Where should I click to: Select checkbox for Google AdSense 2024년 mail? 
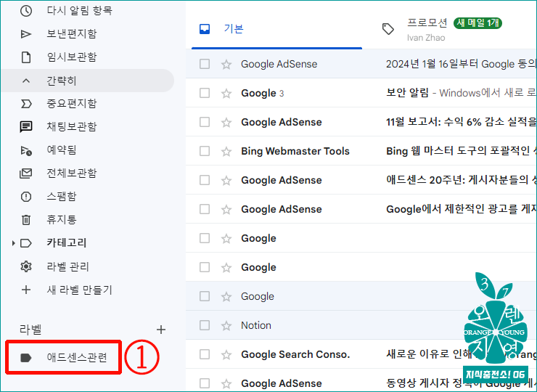pyautogui.click(x=205, y=64)
